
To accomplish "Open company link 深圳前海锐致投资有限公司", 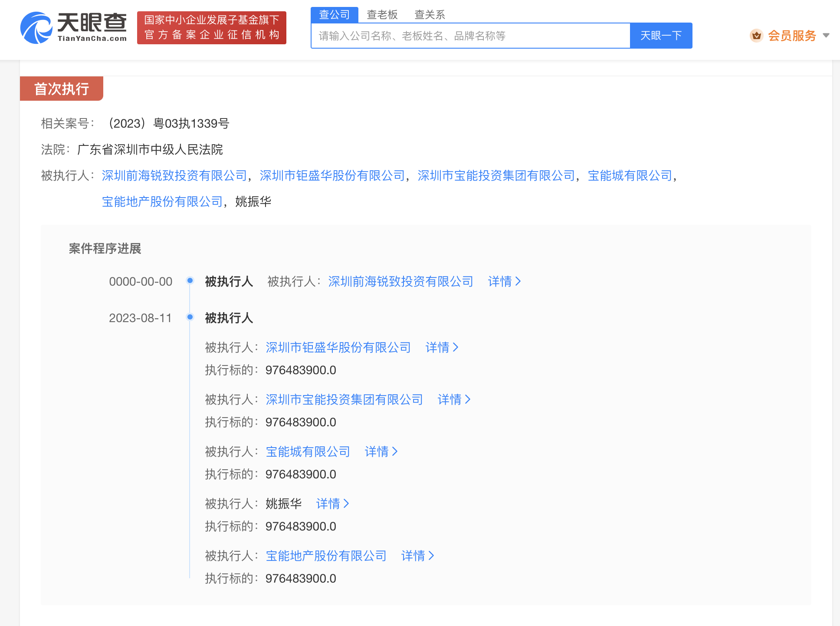I will coord(174,175).
